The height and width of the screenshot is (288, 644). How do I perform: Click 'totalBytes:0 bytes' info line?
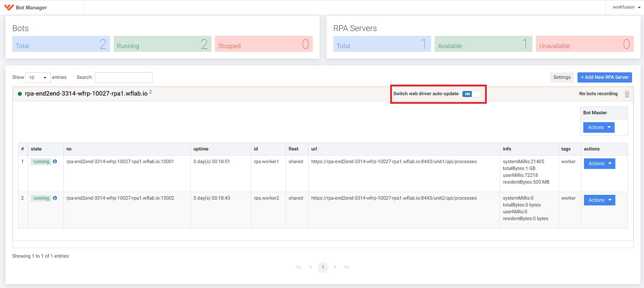click(x=522, y=205)
